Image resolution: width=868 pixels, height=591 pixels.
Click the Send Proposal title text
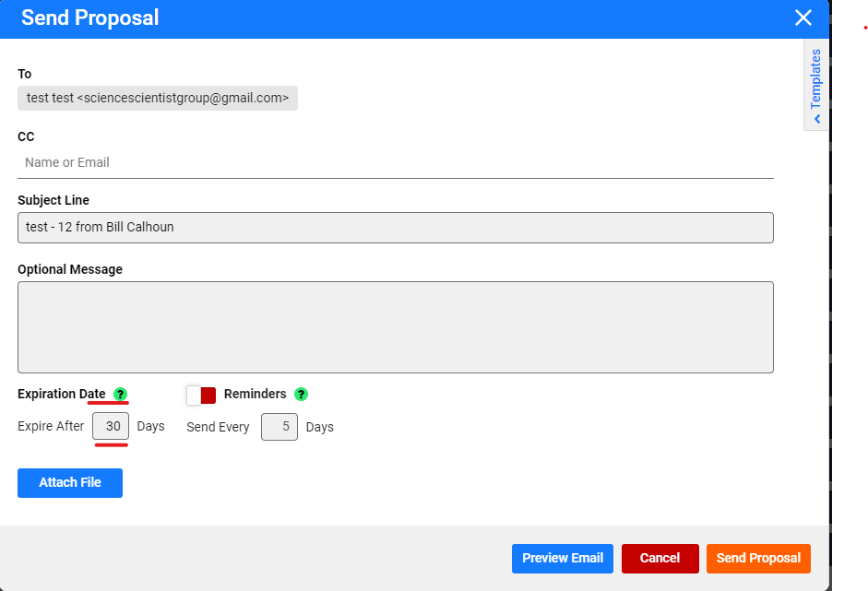point(90,18)
